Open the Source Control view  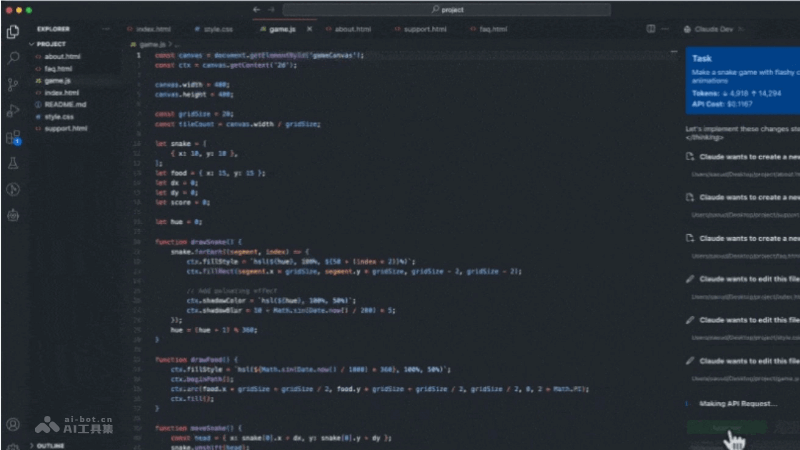tap(13, 85)
